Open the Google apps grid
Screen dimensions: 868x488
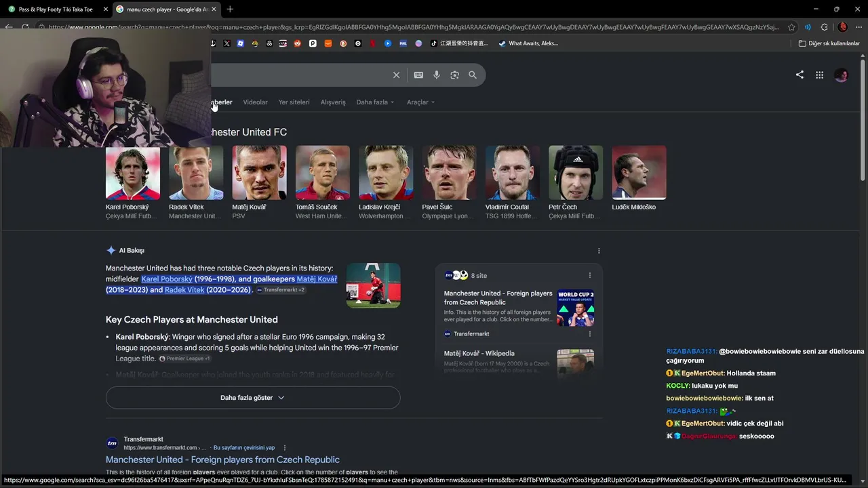(820, 75)
